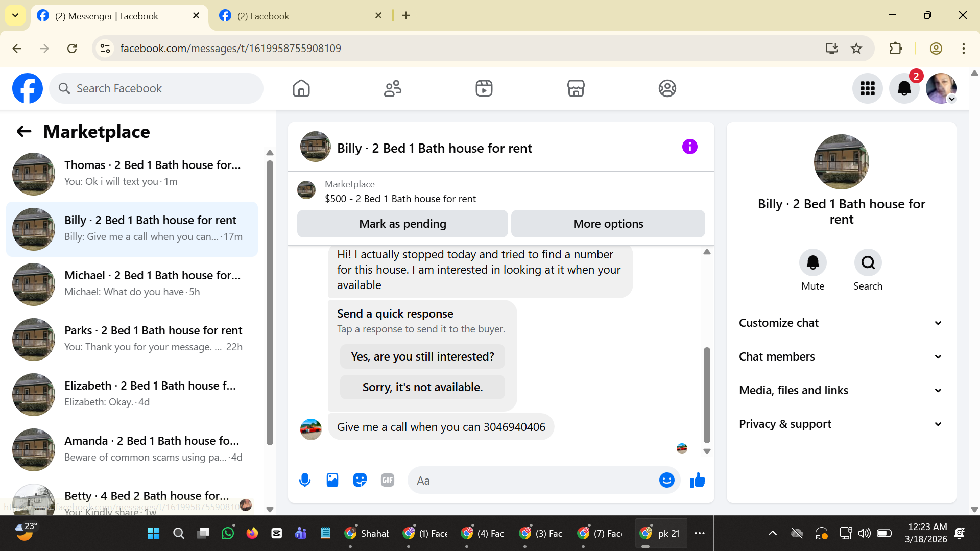Install this page as an app
Image resolution: width=980 pixels, height=551 pixels.
[x=831, y=49]
